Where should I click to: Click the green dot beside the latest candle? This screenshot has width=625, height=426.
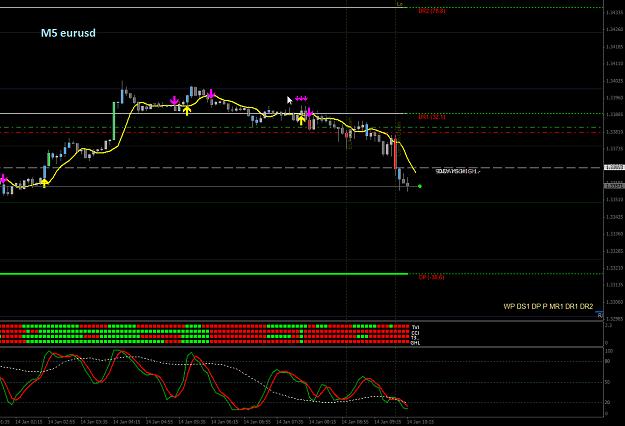(x=420, y=186)
